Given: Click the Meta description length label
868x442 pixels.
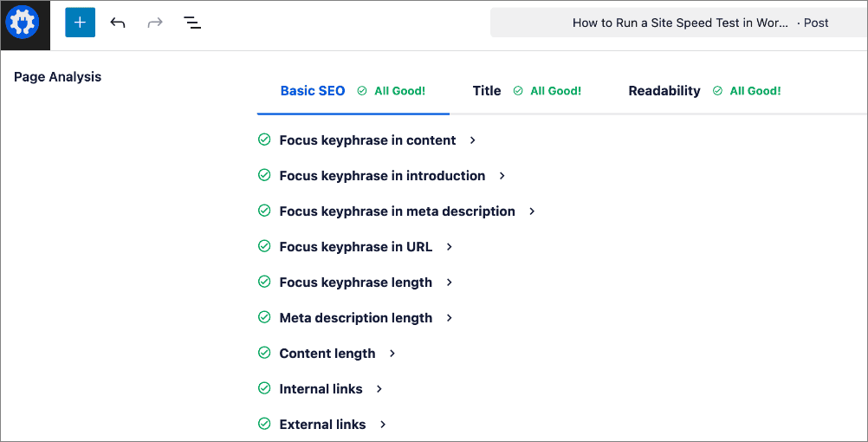Looking at the screenshot, I should point(356,318).
